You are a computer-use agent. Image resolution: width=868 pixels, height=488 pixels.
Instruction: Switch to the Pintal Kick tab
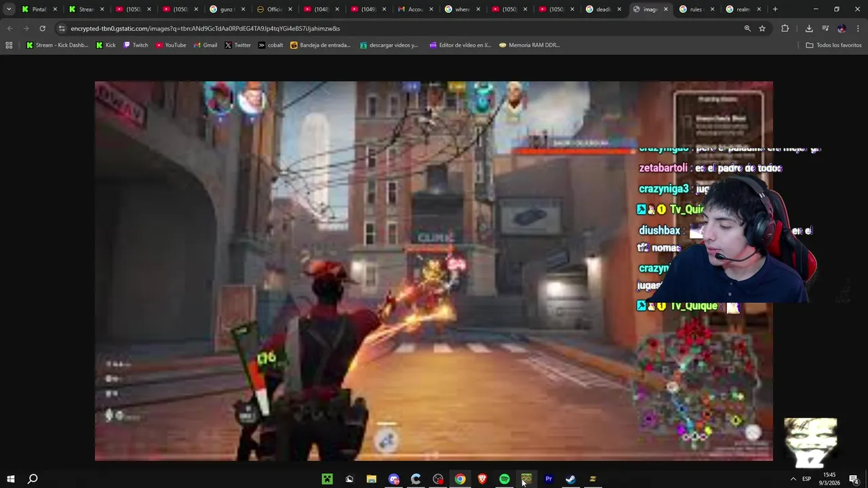(38, 9)
